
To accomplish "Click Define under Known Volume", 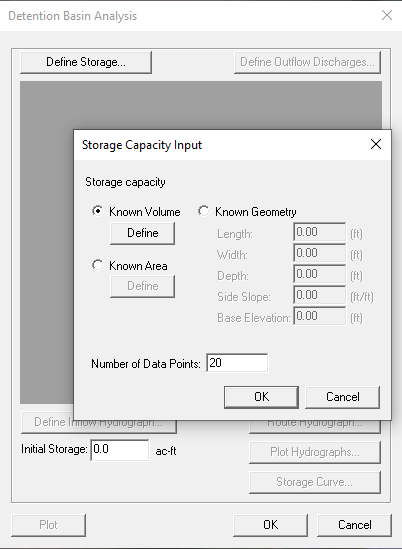I will 143,233.
